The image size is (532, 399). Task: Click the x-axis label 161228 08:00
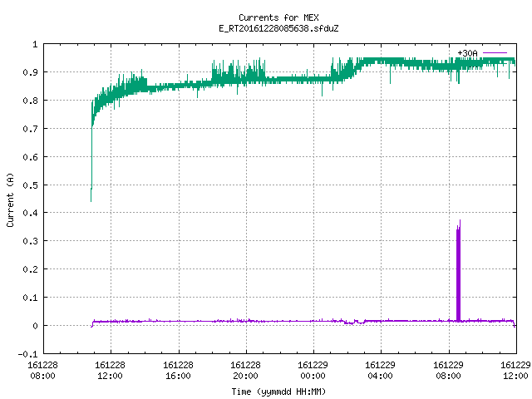pos(42,371)
